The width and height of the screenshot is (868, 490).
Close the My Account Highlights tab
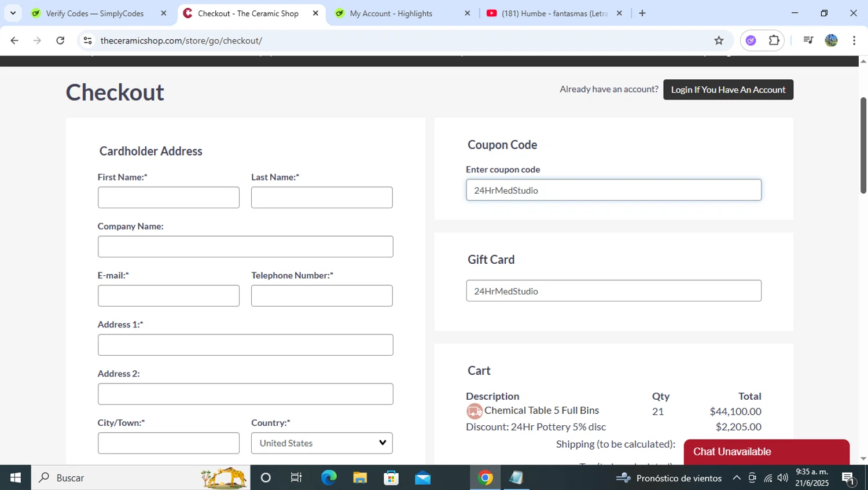tap(468, 13)
